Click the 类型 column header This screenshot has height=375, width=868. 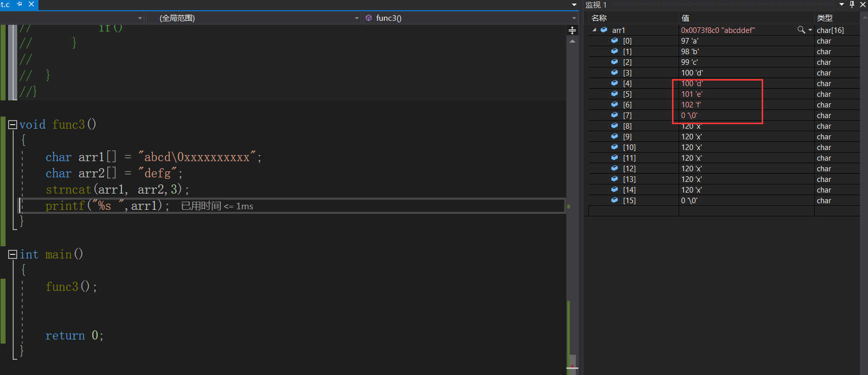[x=824, y=18]
